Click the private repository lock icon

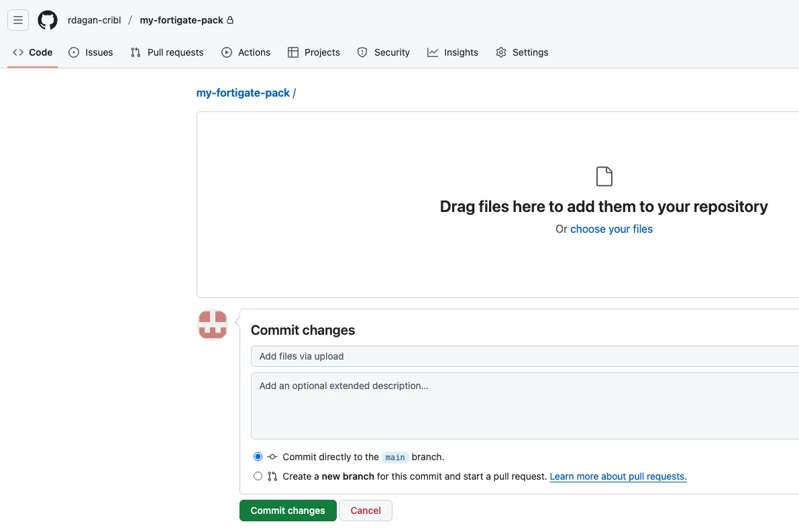click(x=230, y=20)
